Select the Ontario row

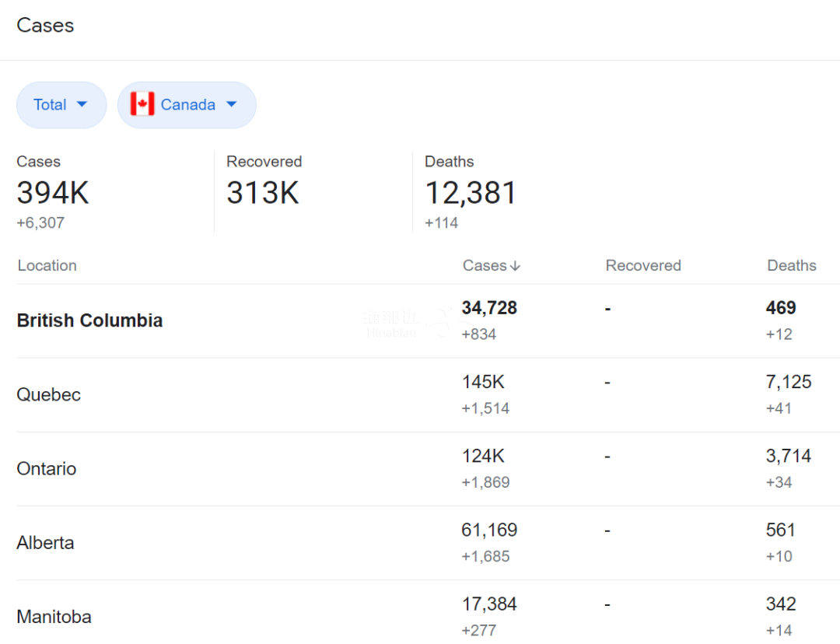pyautogui.click(x=47, y=468)
